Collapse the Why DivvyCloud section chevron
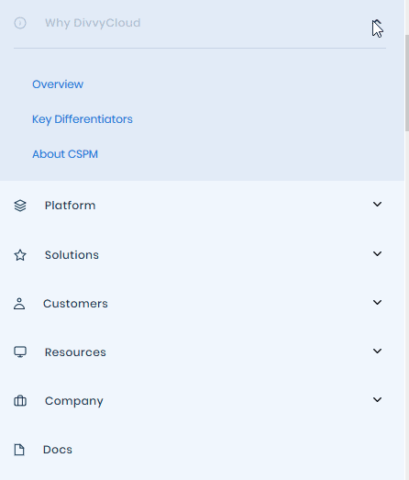 377,23
